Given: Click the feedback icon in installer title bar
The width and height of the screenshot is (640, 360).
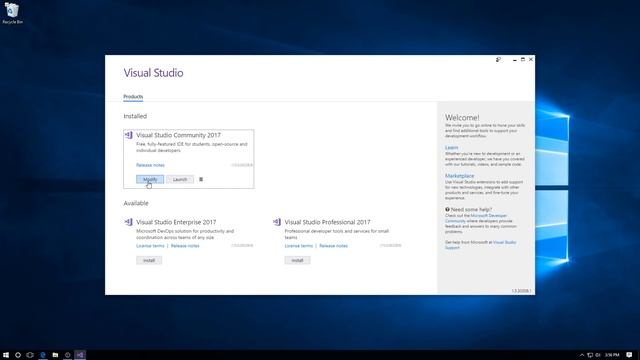Looking at the screenshot, I should 498,60.
